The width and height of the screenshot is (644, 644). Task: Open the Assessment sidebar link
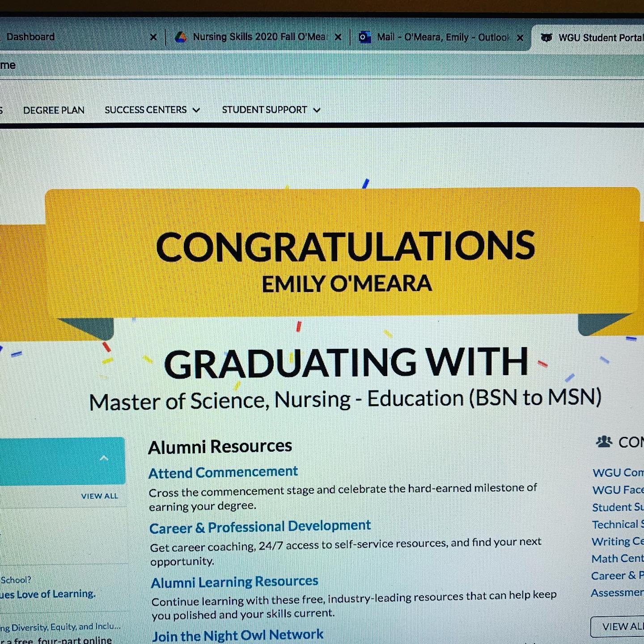click(x=618, y=593)
